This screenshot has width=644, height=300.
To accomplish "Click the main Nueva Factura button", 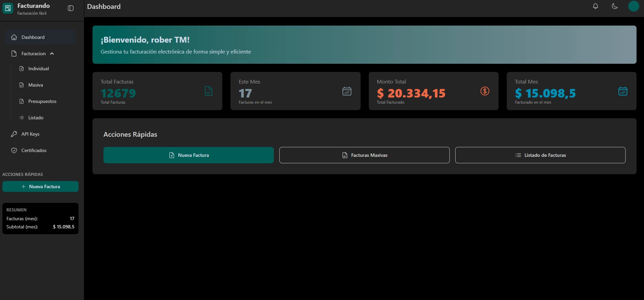I will tap(188, 155).
